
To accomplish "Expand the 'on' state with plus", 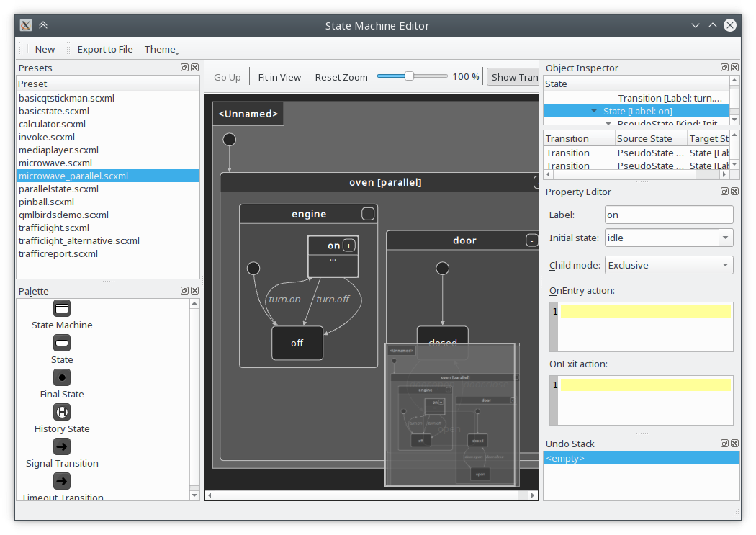I will 348,246.
